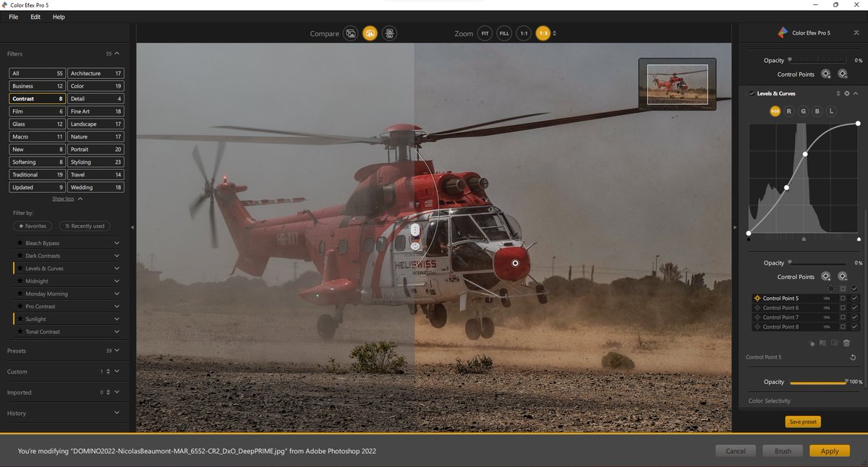Click the Save preset button
Screen dimensions: 868x467
tap(803, 421)
